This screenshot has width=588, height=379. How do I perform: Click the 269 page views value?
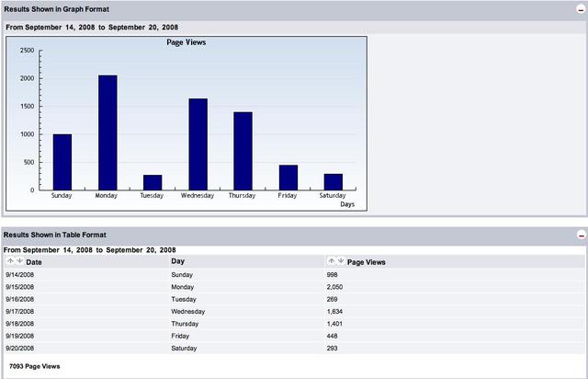333,299
